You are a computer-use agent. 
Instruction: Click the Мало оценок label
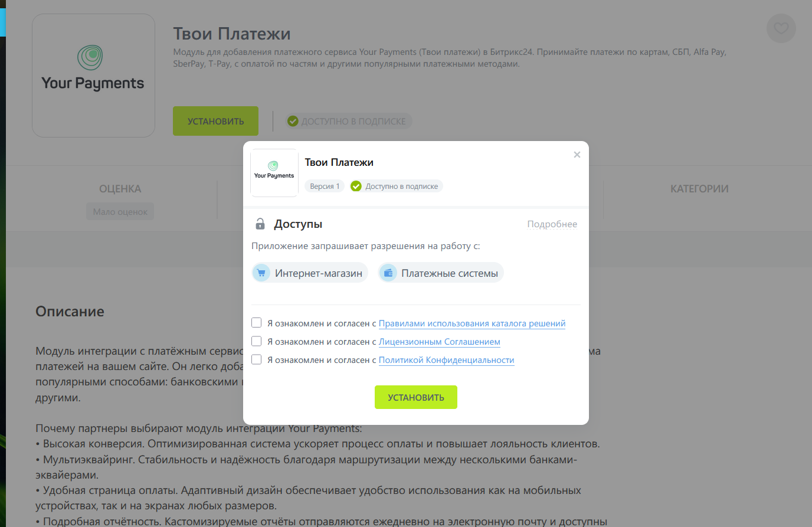coord(120,212)
